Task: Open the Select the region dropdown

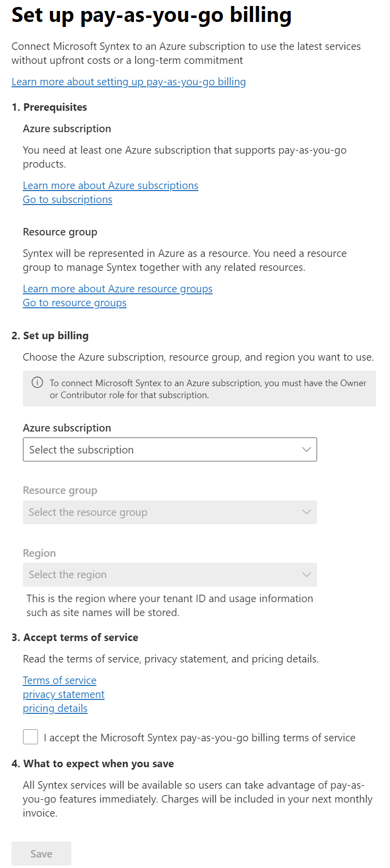Action: tap(170, 575)
